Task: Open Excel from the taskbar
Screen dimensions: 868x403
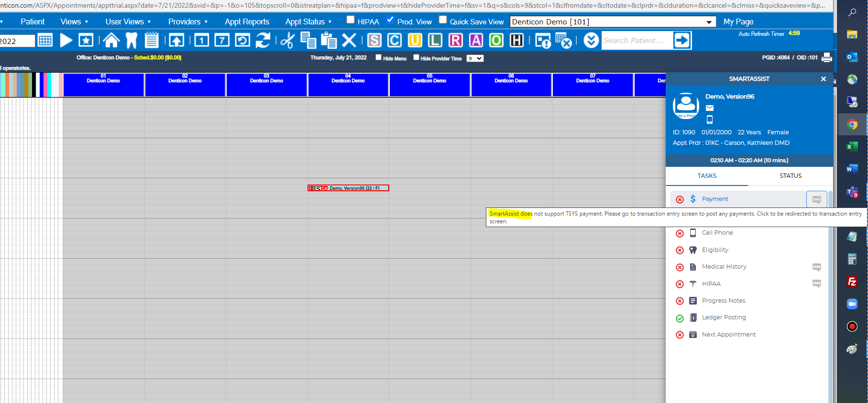Action: pyautogui.click(x=852, y=147)
